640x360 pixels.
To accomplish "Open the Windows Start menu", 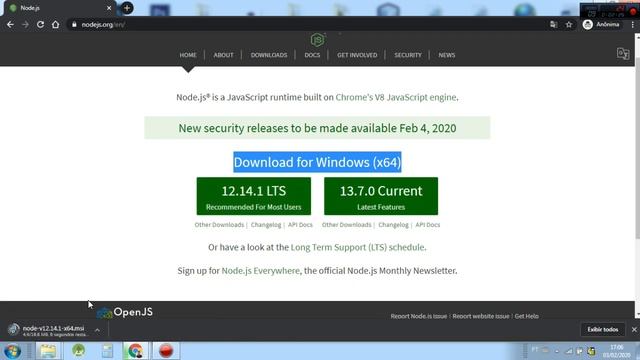I will click(x=12, y=351).
